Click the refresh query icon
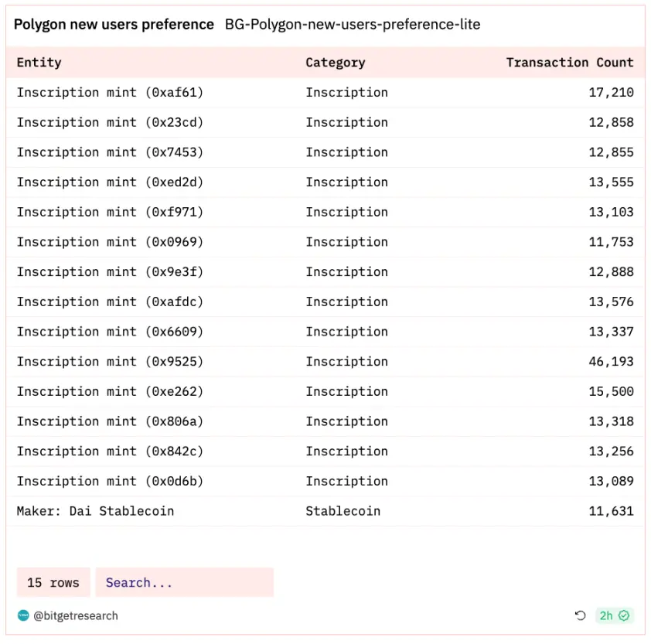Image resolution: width=651 pixels, height=644 pixels. pyautogui.click(x=581, y=615)
